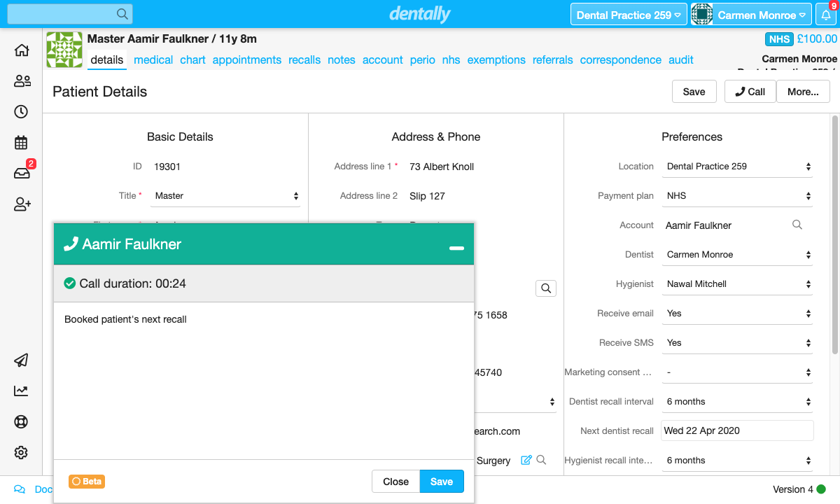Viewport: 840px width, 504px height.
Task: Go to the medical tab
Action: click(153, 60)
